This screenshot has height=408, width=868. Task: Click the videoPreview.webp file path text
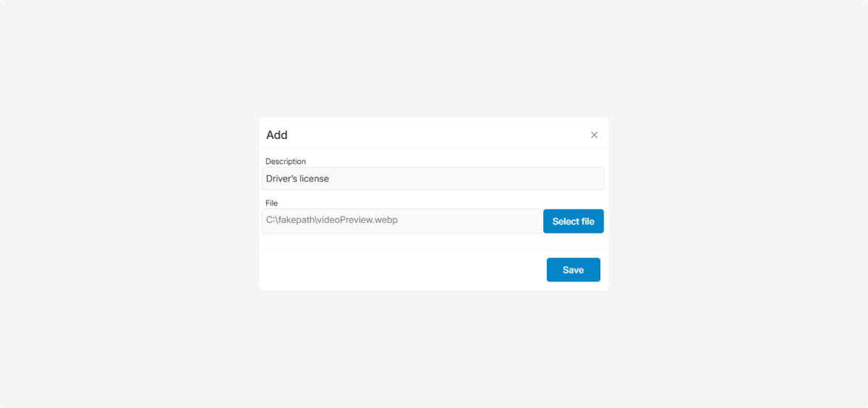pyautogui.click(x=332, y=221)
